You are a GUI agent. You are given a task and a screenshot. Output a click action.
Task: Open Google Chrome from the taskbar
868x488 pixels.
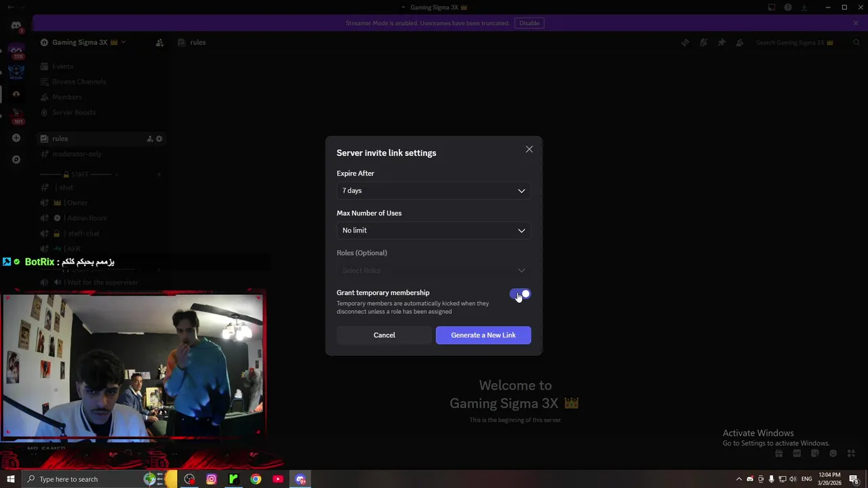tap(256, 479)
